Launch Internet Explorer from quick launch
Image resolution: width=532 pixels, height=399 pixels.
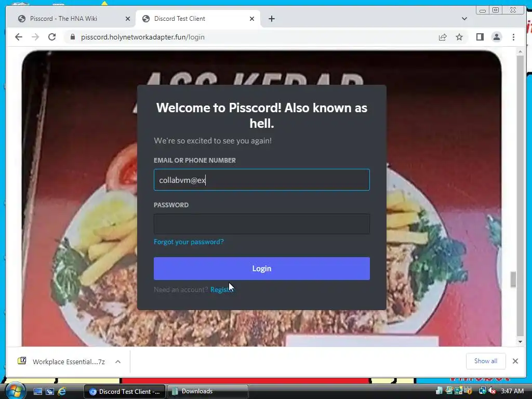pos(62,391)
